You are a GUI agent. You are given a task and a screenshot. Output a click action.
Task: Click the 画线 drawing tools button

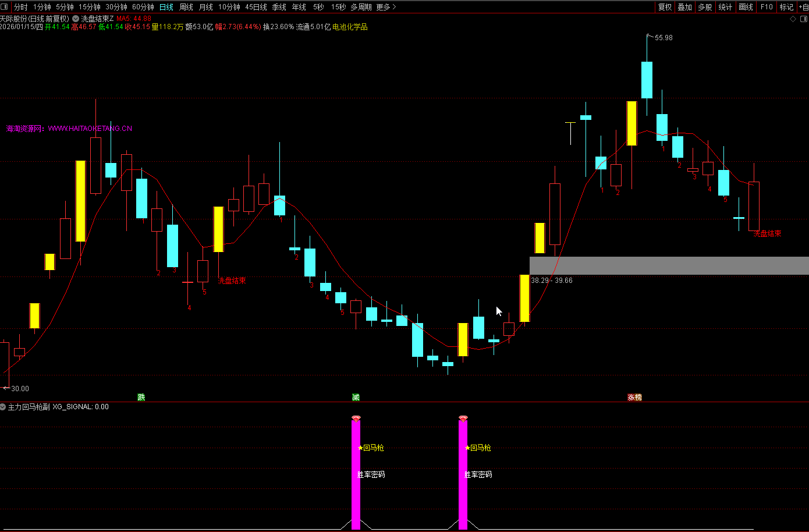click(746, 7)
